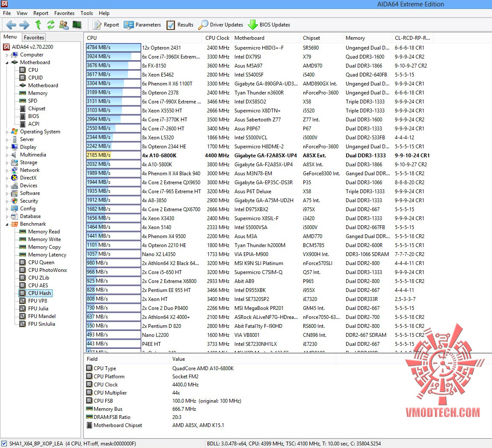
Task: Expand the Computer tree node
Action: tap(7, 55)
